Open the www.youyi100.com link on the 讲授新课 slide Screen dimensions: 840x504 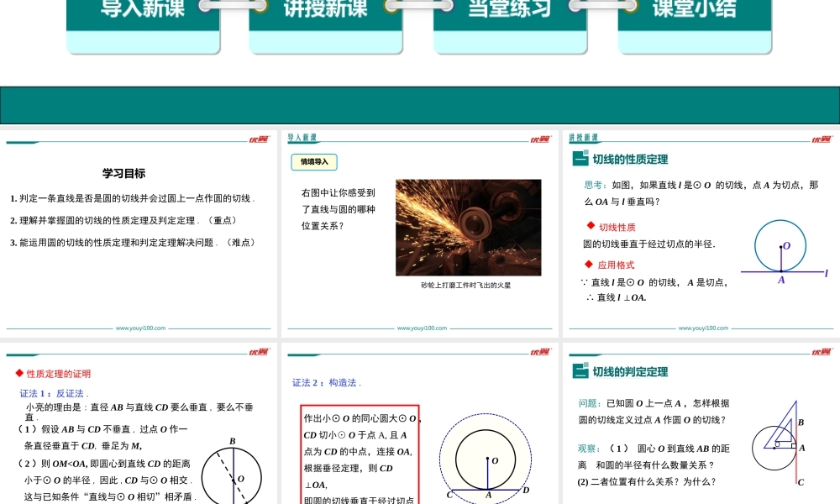point(701,328)
